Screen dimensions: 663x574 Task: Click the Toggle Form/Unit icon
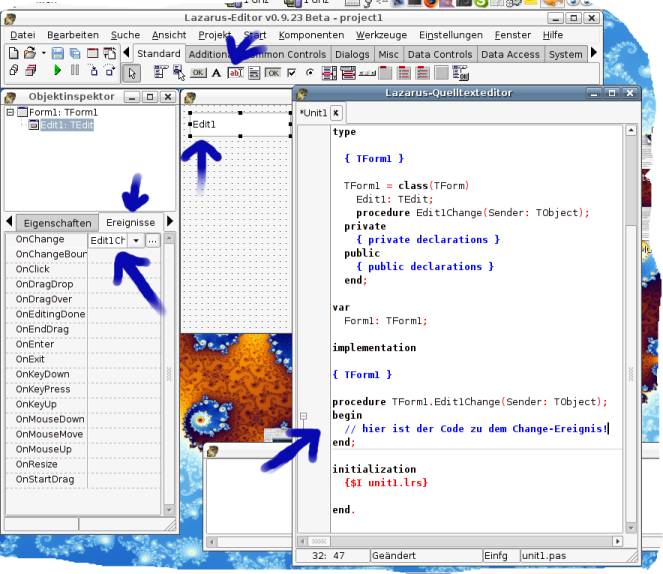tap(110, 53)
